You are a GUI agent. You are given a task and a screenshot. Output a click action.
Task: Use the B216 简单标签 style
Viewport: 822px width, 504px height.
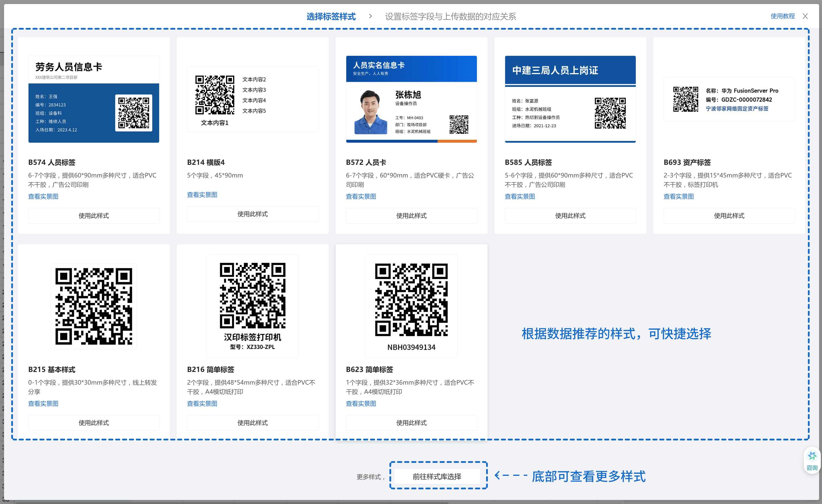coord(252,423)
